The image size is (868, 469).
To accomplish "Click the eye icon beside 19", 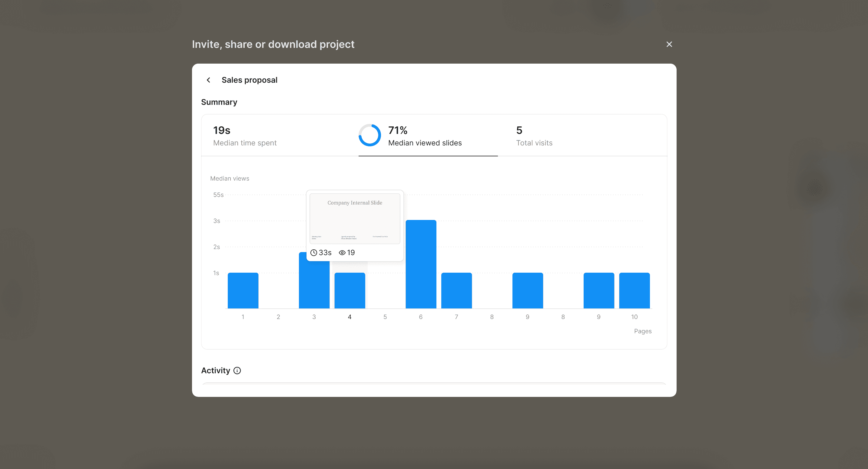I will tap(342, 253).
